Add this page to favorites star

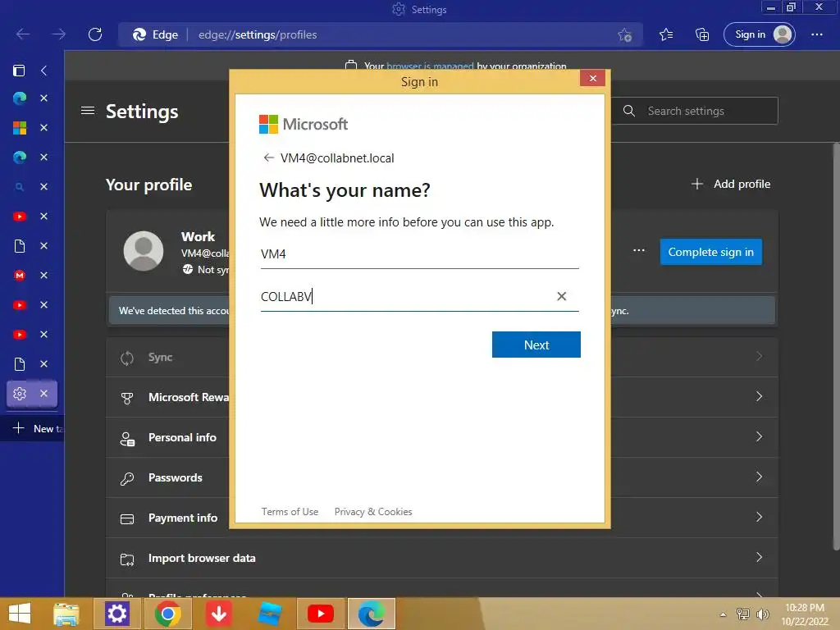624,34
